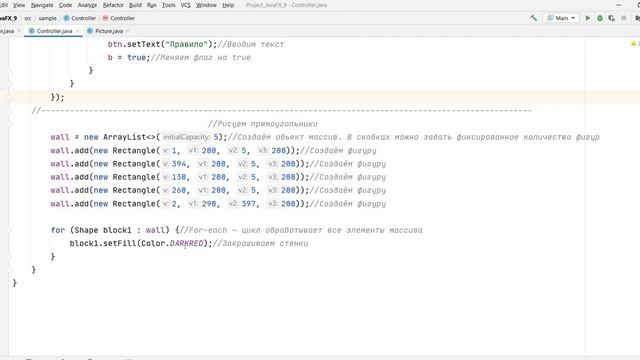Click the value 260 in Rectangle call
640x360 pixels.
click(x=179, y=190)
